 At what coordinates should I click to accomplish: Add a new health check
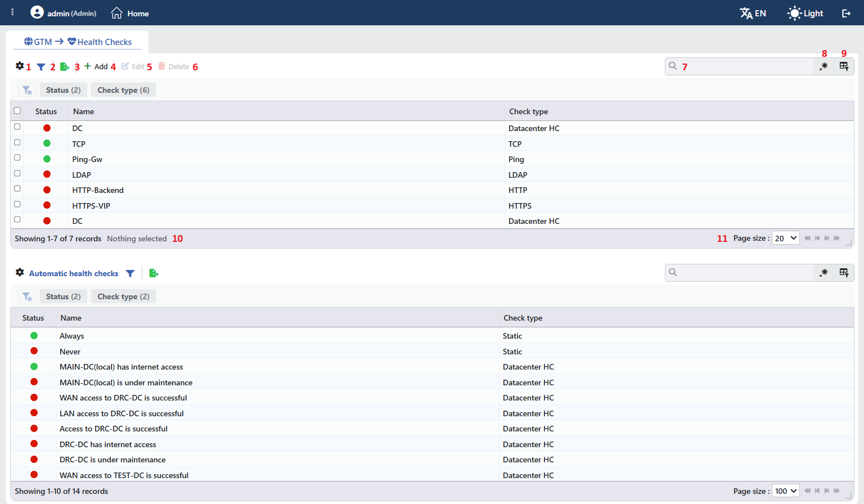point(96,66)
